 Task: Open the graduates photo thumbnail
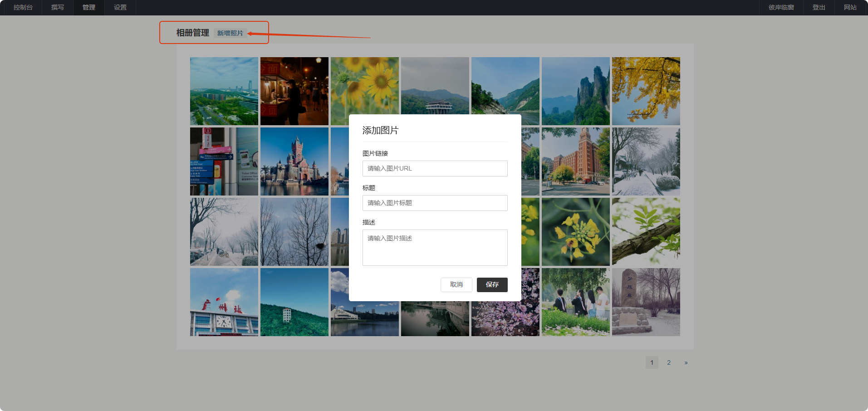pos(575,302)
